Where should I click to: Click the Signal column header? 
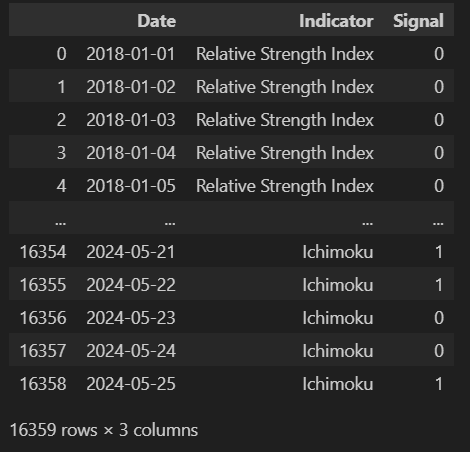(418, 21)
